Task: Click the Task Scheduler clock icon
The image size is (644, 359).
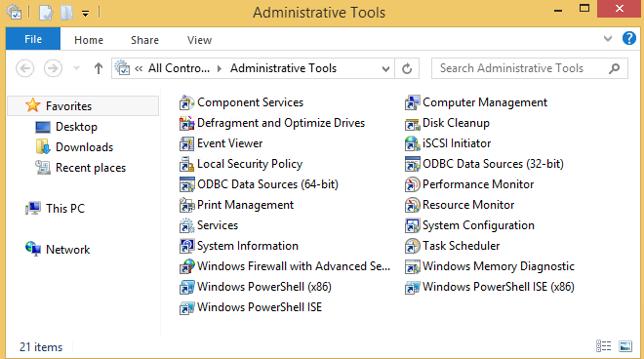Action: pos(412,246)
